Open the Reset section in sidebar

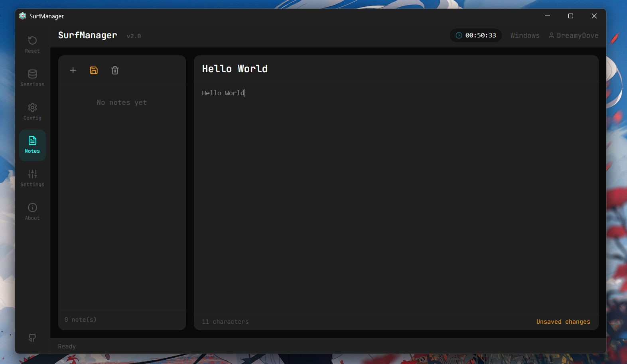tap(32, 45)
